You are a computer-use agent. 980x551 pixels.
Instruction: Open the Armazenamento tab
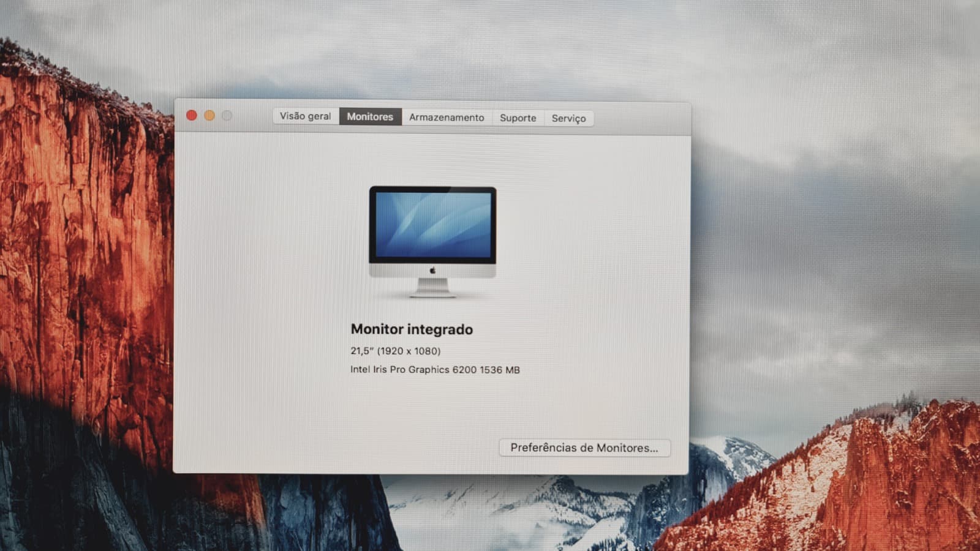(447, 117)
